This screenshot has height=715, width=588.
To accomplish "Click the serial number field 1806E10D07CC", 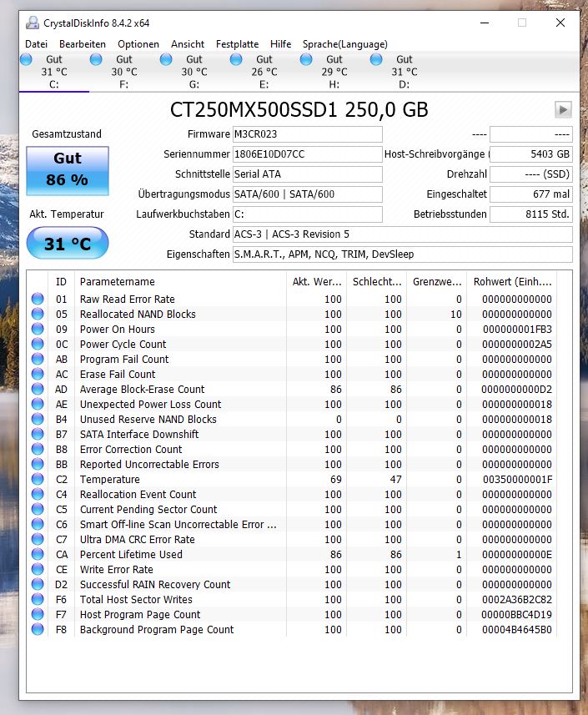I will tap(307, 154).
